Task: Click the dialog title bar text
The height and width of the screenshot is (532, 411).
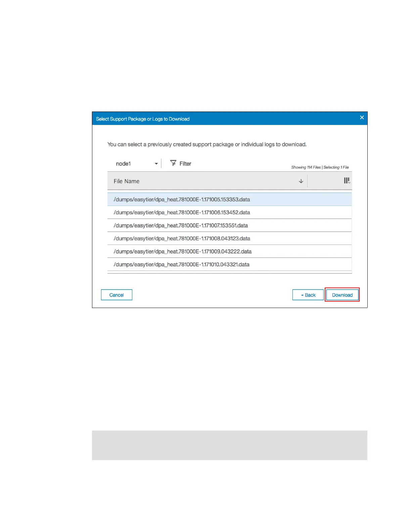Action: point(143,119)
